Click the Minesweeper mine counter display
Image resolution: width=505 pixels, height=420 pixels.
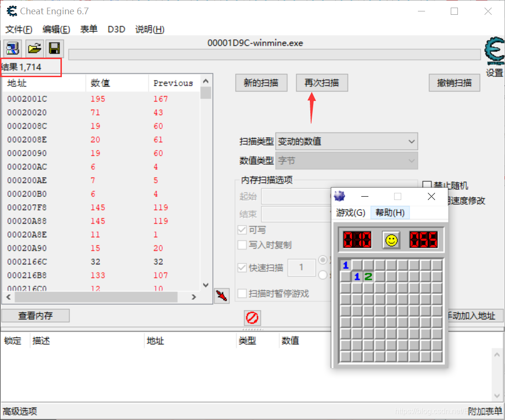357,240
